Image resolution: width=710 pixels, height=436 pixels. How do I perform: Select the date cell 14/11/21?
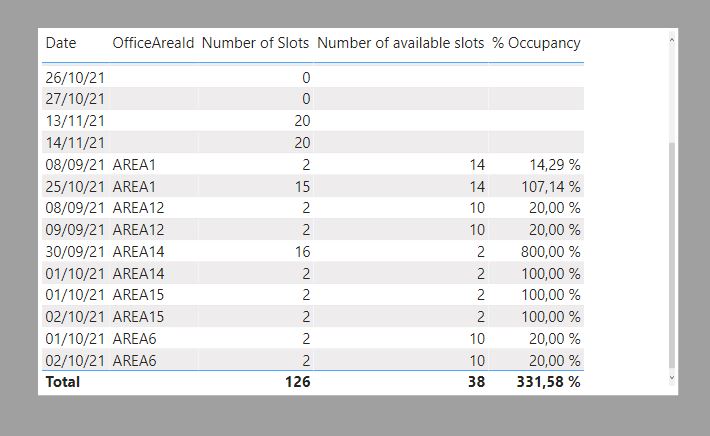pyautogui.click(x=75, y=143)
